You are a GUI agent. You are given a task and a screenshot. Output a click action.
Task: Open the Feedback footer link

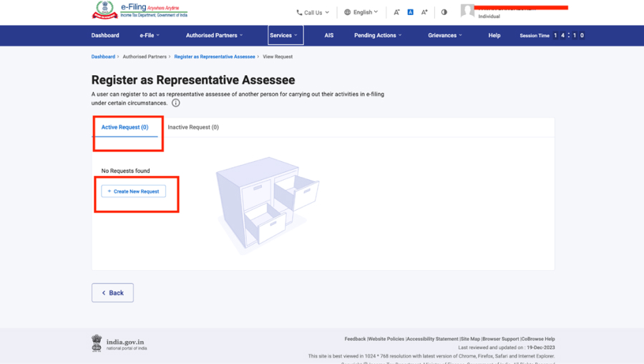[x=355, y=339]
